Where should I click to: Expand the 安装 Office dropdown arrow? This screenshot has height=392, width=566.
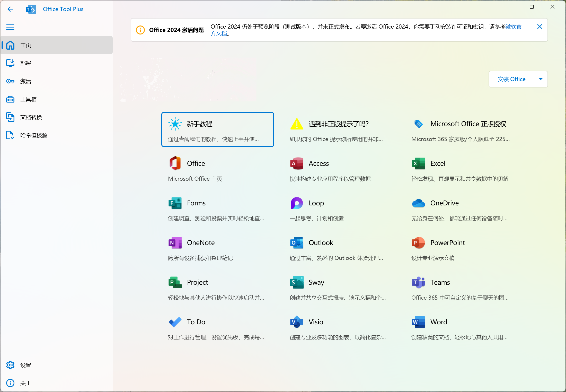pyautogui.click(x=541, y=79)
